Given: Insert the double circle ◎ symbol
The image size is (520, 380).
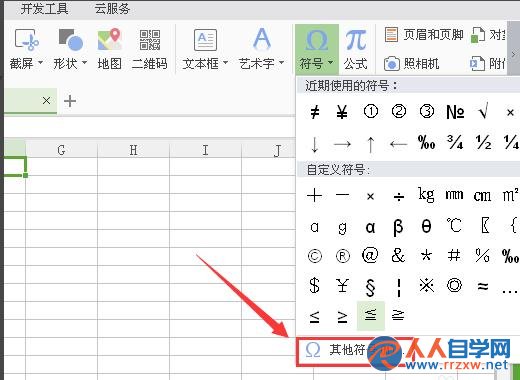Looking at the screenshot, I should point(454,286).
